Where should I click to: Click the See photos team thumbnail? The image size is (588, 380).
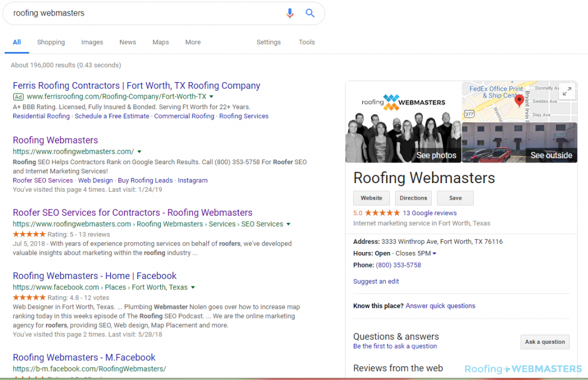coord(403,122)
